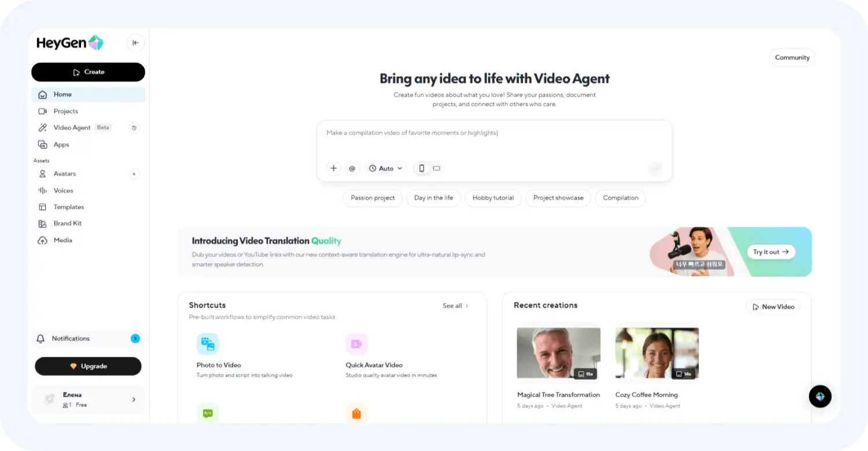Screen dimensions: 868x451
Task: Add a new Avatar with the plus control
Action: point(134,173)
